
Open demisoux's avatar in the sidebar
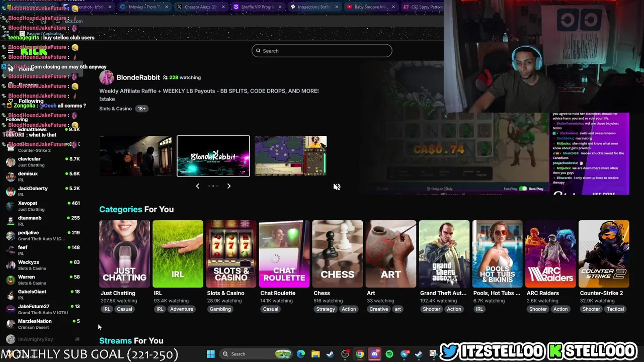coord(11,176)
